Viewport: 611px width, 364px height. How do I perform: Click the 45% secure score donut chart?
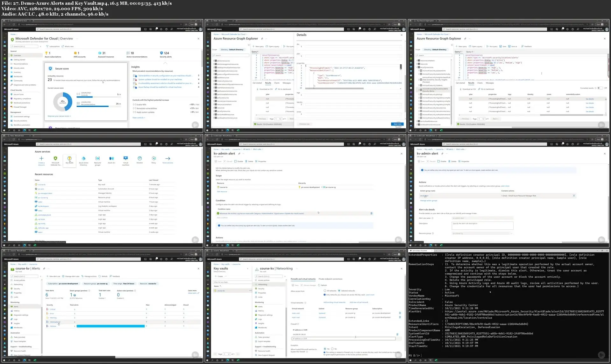(x=63, y=102)
